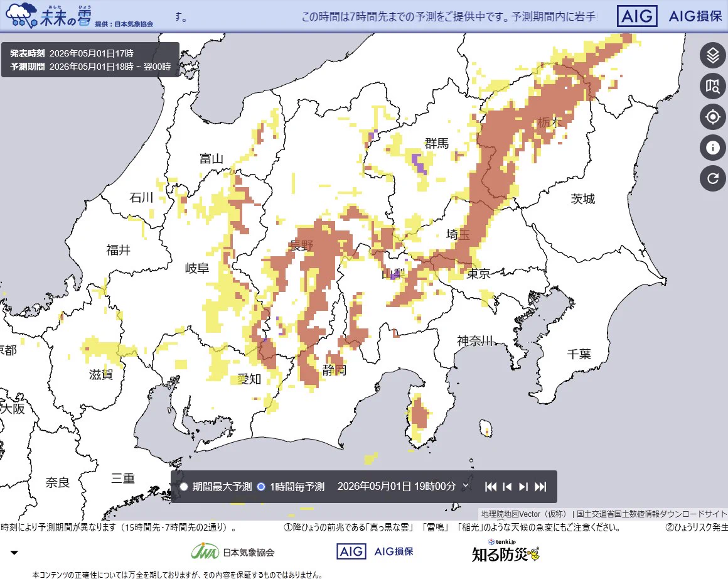The width and height of the screenshot is (728, 579).
Task: Jump to first forecast time
Action: [491, 487]
